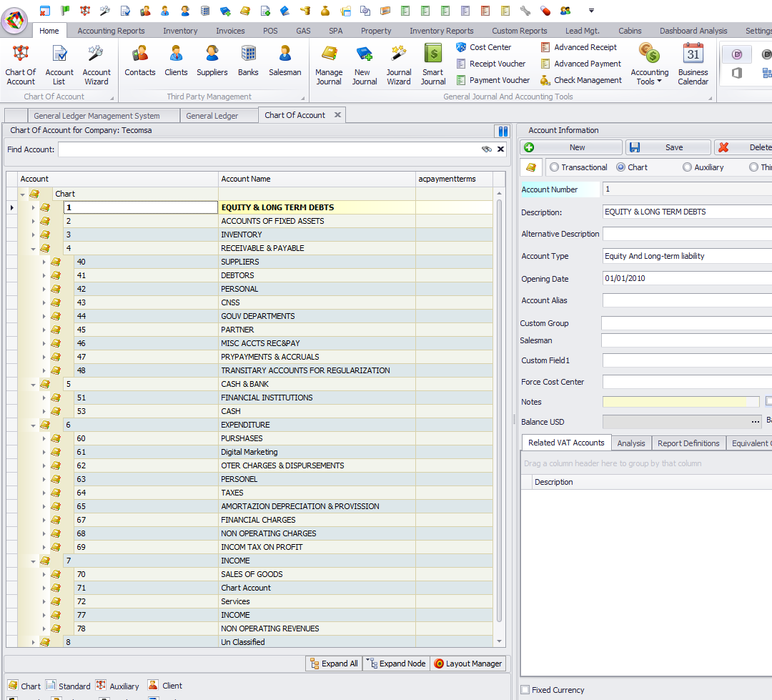Expand account 2 ACCOUNTS OF FIXED ASSETS

point(33,222)
